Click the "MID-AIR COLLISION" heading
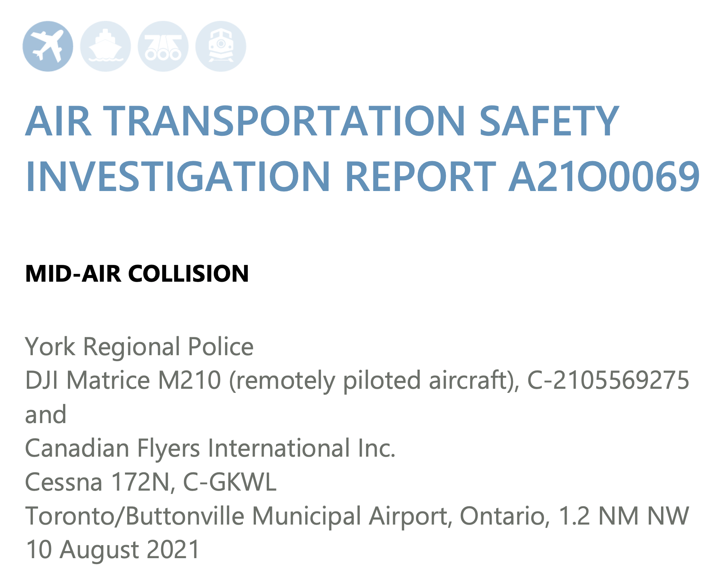720x588 pixels. (x=137, y=273)
